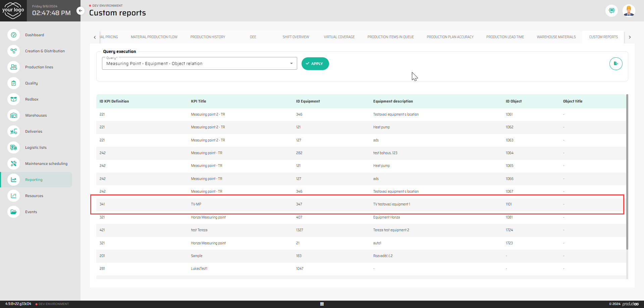Open the user avatar profile menu
This screenshot has width=644, height=308.
629,11
